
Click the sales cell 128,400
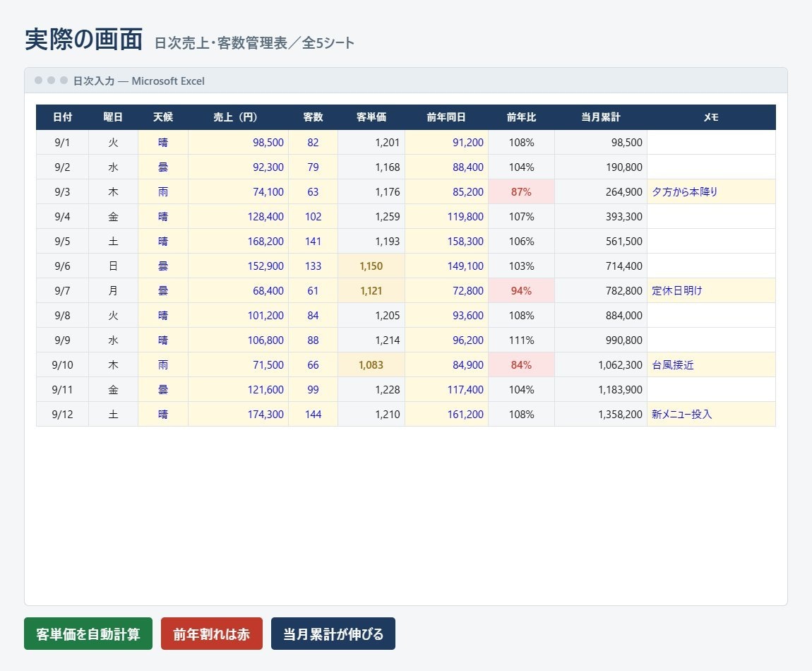pyautogui.click(x=238, y=217)
